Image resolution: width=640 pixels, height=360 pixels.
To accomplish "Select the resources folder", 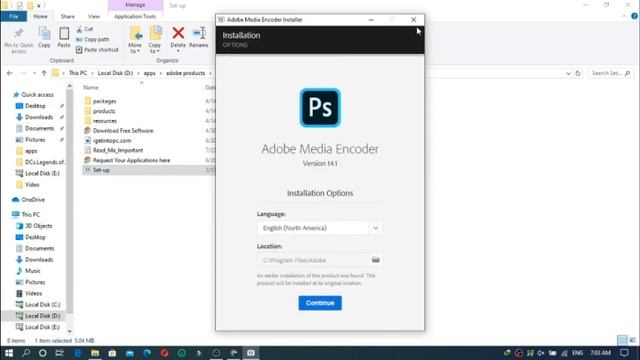I will click(105, 121).
